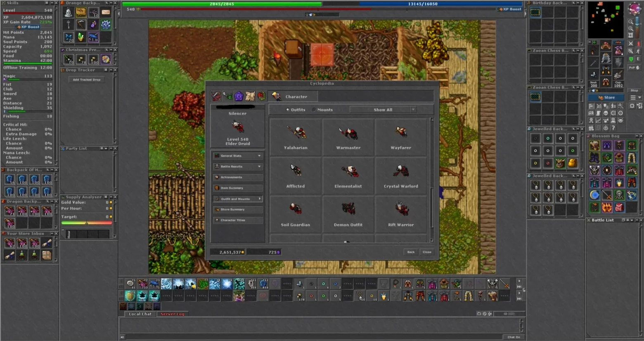Open the Items tab icon in Cyclopedia

(216, 96)
